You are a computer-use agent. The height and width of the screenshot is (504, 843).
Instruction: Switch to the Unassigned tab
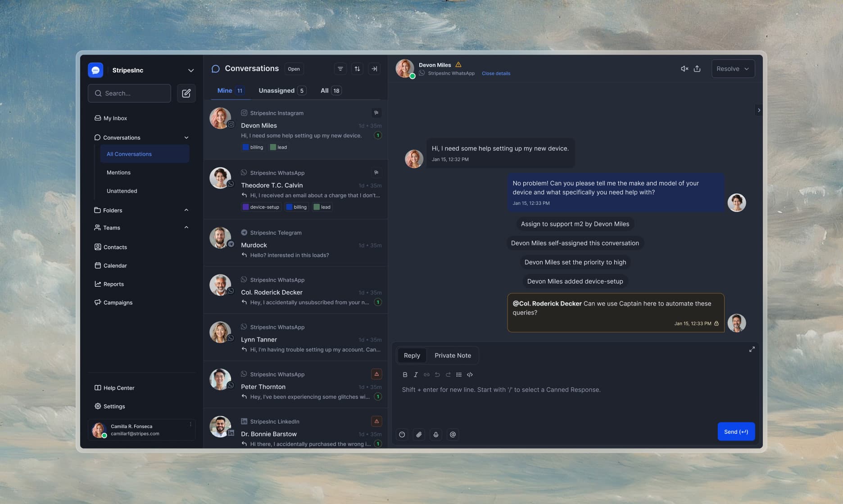(x=282, y=90)
